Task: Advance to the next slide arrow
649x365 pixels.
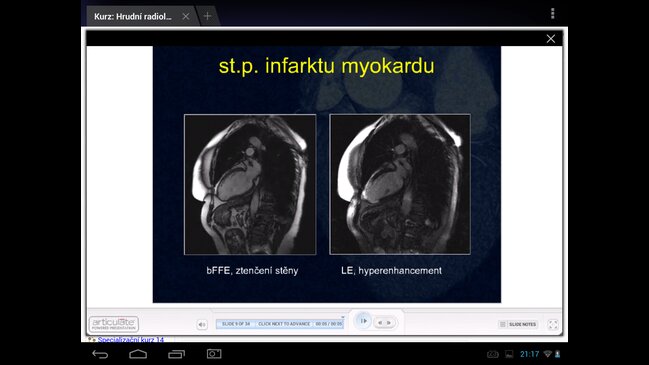Action: click(389, 322)
